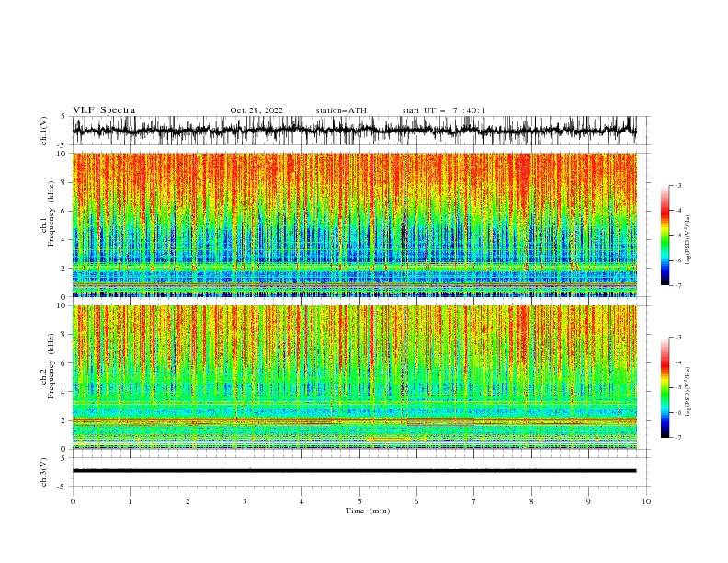Click the "9" tick on the time axis
This screenshot has height=563, width=728.
pos(588,501)
